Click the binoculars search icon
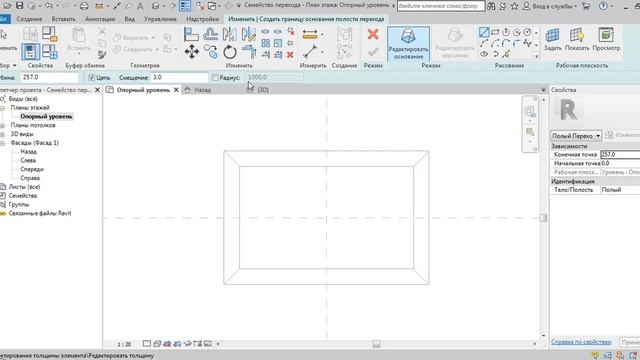Image resolution: width=640 pixels, height=360 pixels. pos(491,6)
